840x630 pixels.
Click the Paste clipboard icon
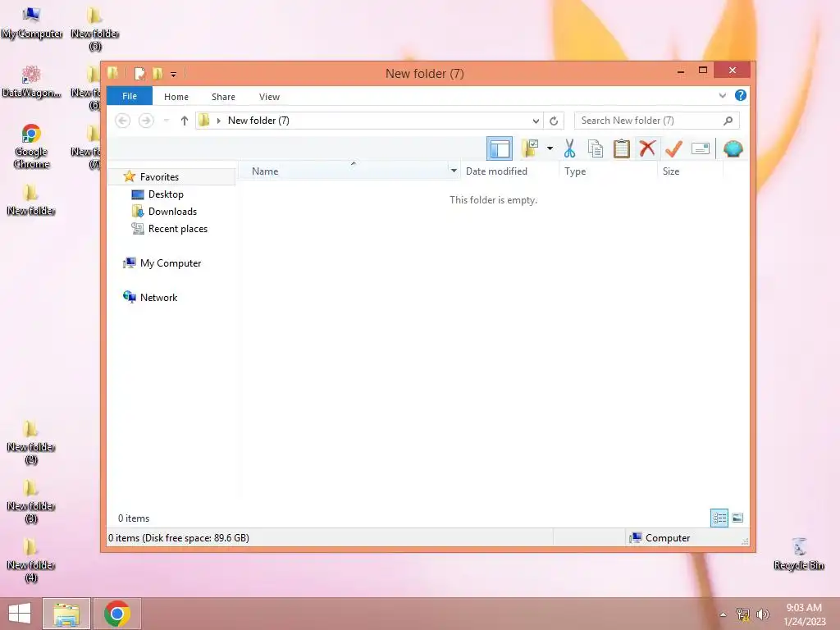622,148
